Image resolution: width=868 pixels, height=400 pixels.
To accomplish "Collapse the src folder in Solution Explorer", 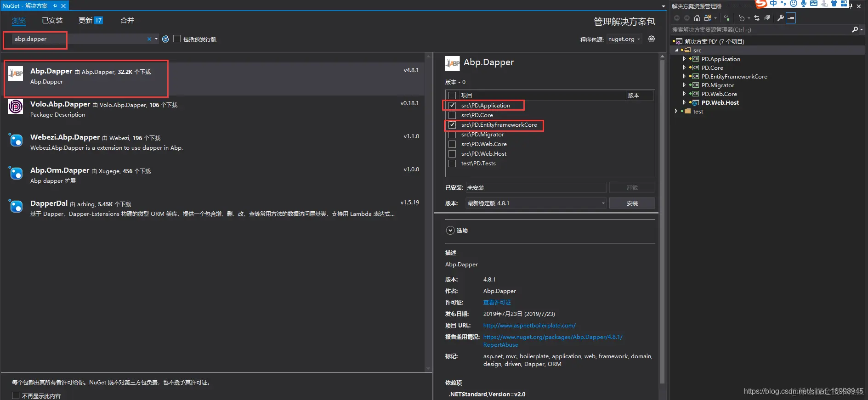I will coord(676,51).
